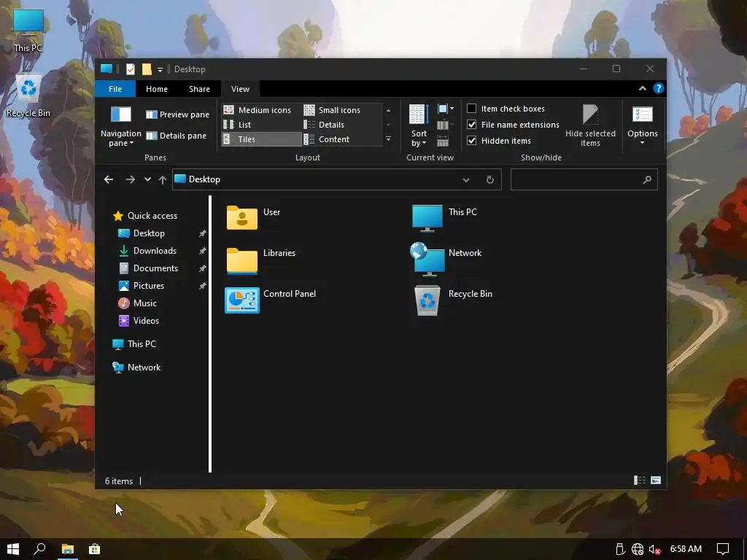The image size is (747, 560).
Task: Open the Windows Start menu
Action: pyautogui.click(x=13, y=549)
